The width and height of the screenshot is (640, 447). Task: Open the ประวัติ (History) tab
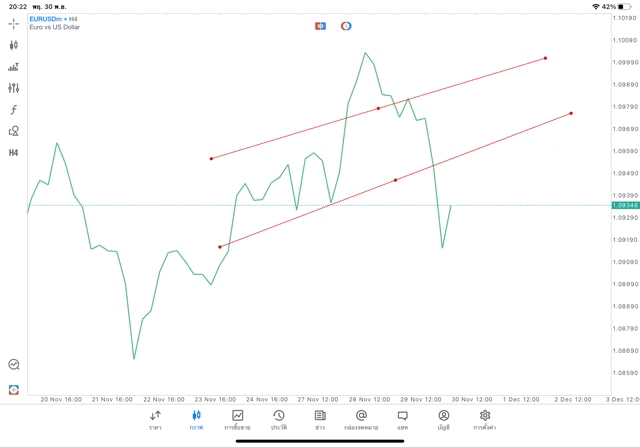click(278, 419)
